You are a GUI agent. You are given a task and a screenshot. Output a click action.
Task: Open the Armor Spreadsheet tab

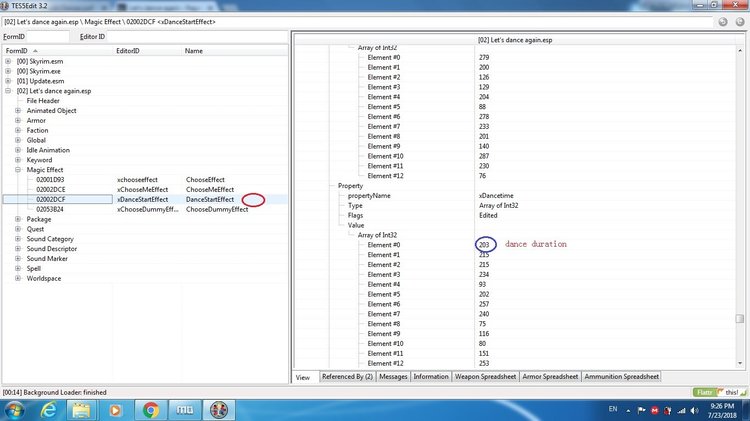click(550, 377)
